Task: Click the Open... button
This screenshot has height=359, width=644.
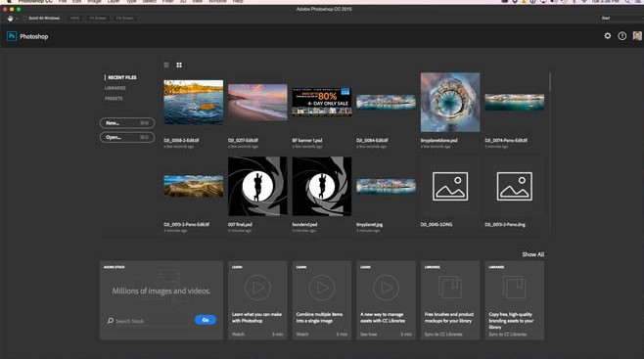Action: tap(127, 137)
